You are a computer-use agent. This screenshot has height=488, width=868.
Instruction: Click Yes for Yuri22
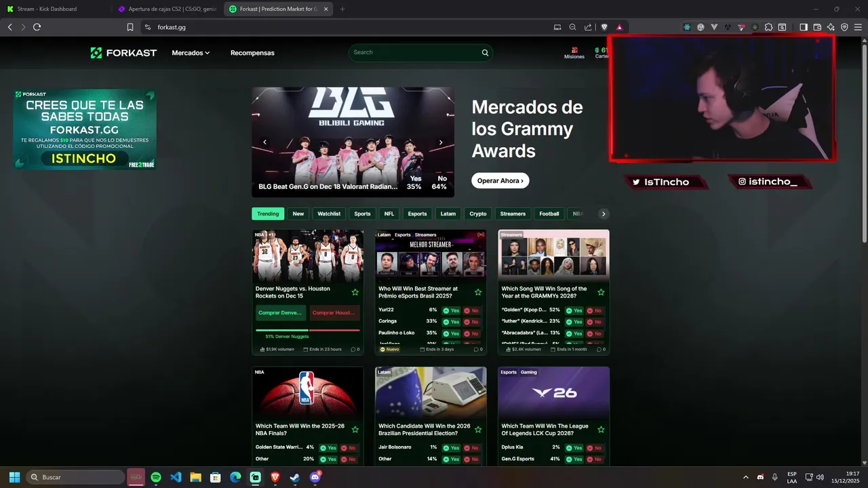pos(451,310)
